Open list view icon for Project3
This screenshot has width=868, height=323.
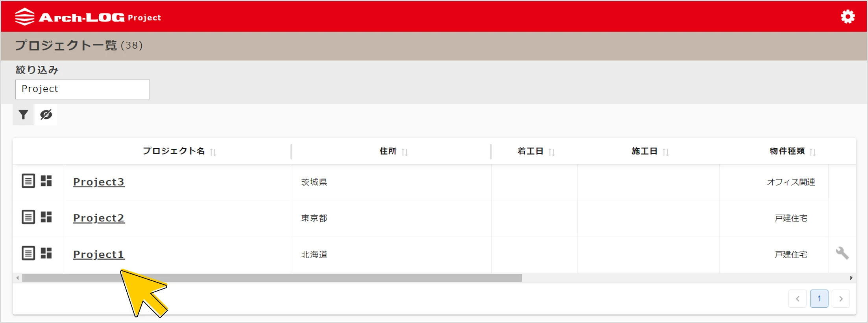pos(28,181)
